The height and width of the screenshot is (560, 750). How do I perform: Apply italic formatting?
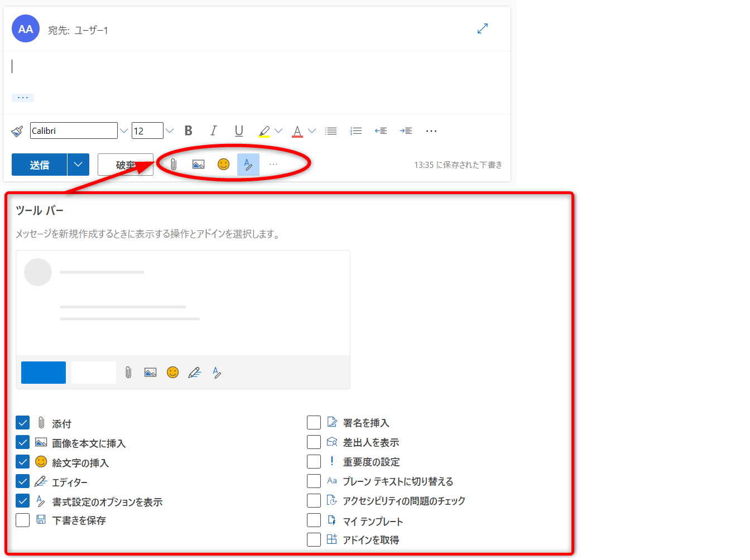point(213,131)
